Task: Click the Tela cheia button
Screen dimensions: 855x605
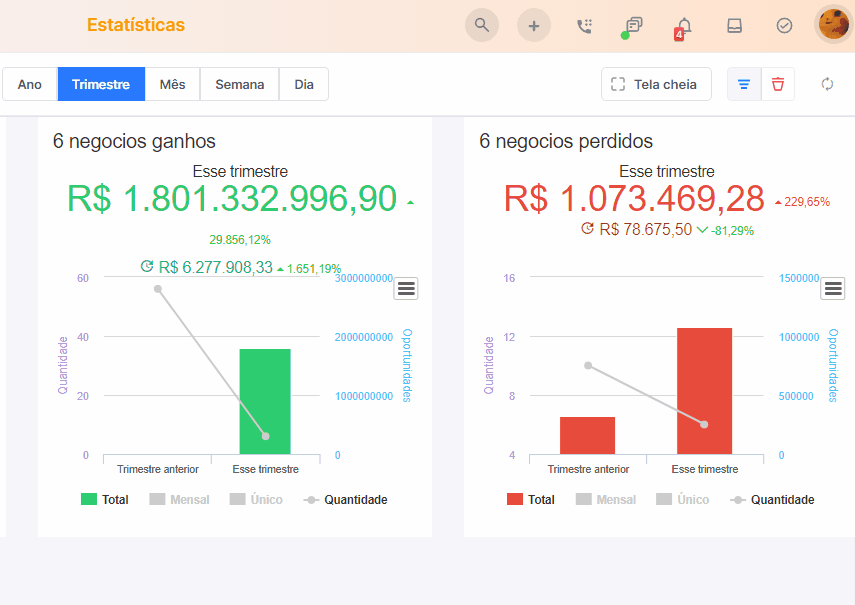Action: click(x=656, y=84)
